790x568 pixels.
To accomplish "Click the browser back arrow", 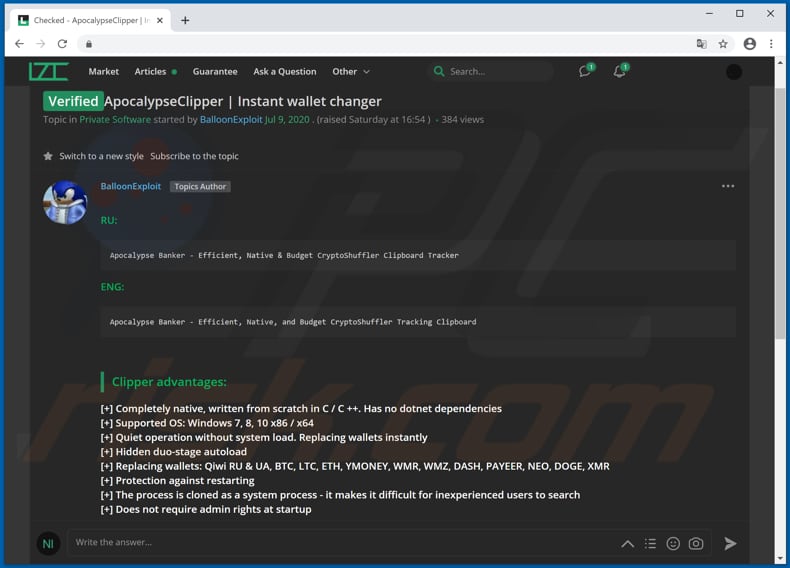I will [19, 44].
